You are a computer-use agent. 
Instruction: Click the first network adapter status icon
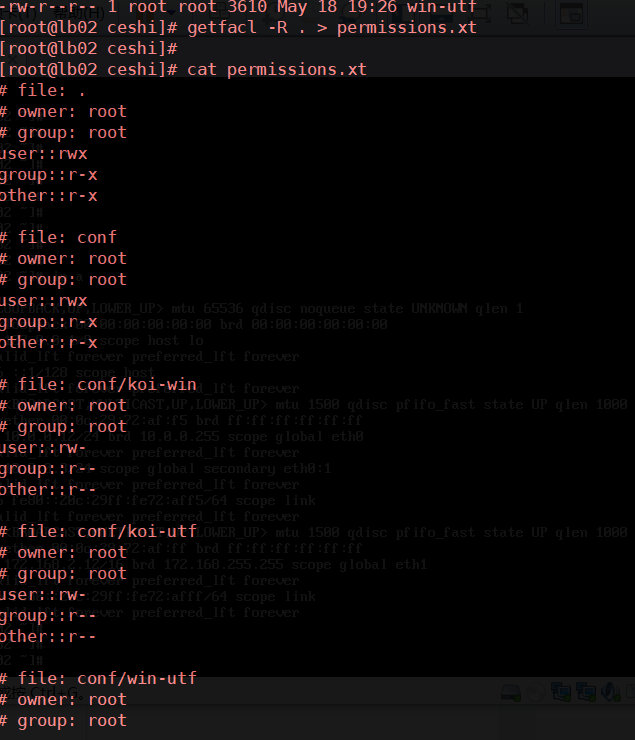tap(559, 691)
